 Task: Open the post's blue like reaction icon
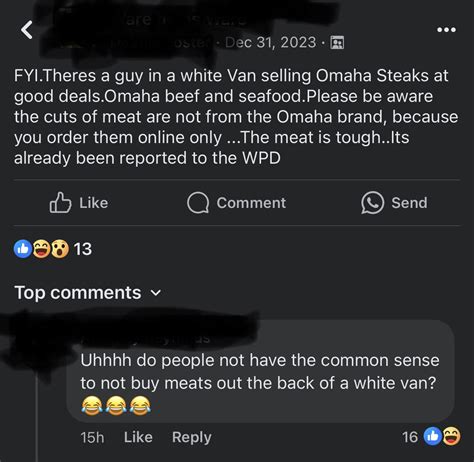pyautogui.click(x=23, y=249)
